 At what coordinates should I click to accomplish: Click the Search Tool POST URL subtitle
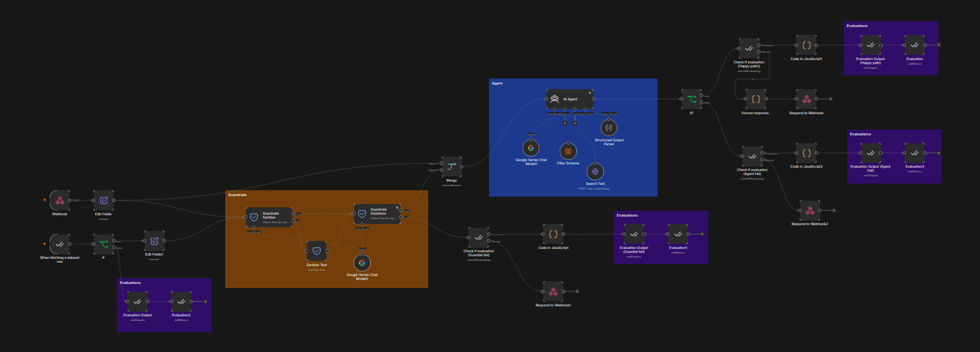point(595,188)
